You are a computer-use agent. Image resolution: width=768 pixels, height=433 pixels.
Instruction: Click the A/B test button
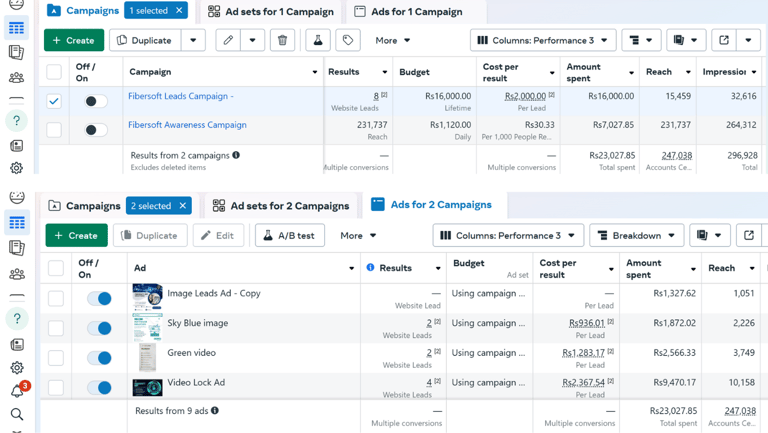pos(289,236)
